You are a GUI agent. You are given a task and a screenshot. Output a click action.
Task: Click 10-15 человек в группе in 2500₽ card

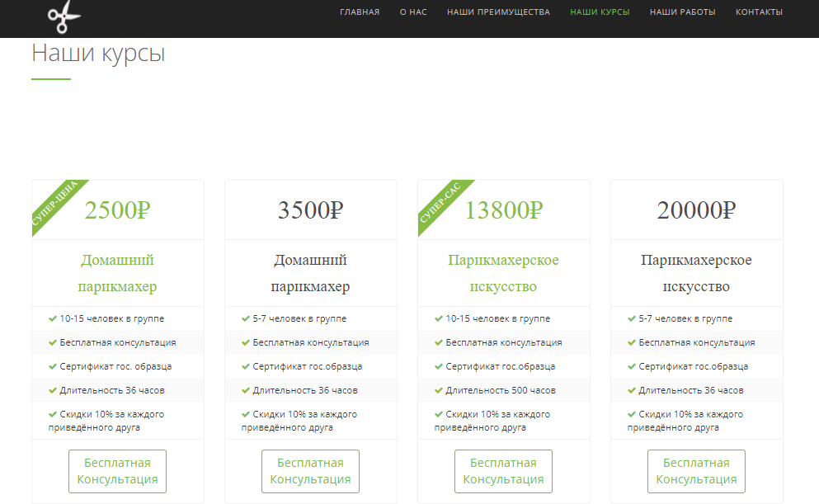pyautogui.click(x=112, y=318)
